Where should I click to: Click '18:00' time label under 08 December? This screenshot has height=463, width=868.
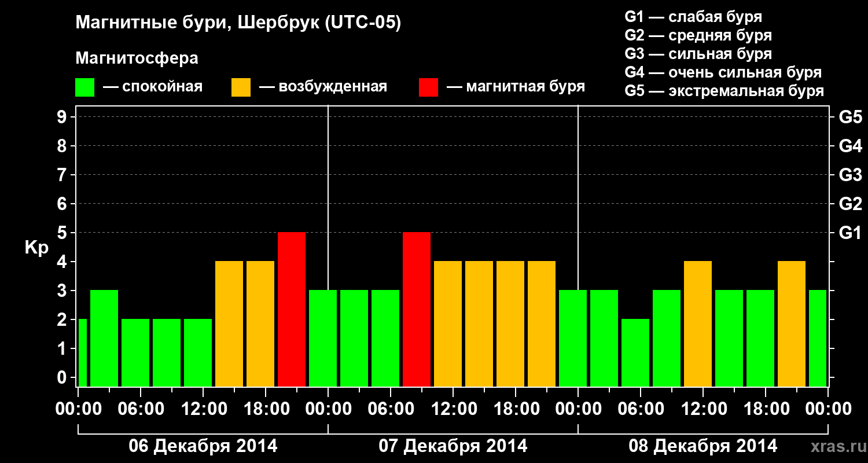point(766,409)
